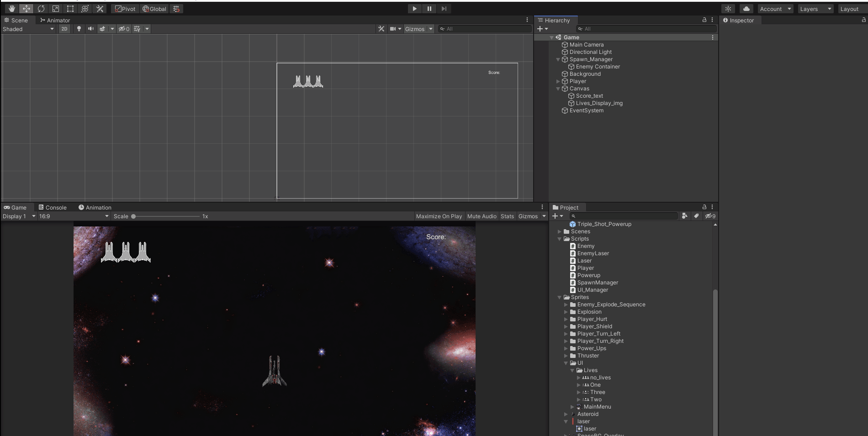This screenshot has height=436, width=868.
Task: Toggle Gizmos in Game view
Action: click(528, 216)
